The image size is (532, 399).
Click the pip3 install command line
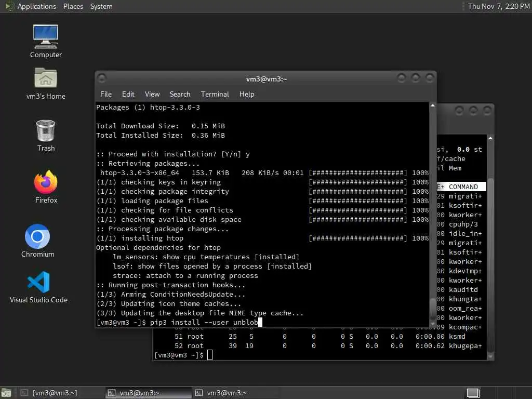coord(179,322)
